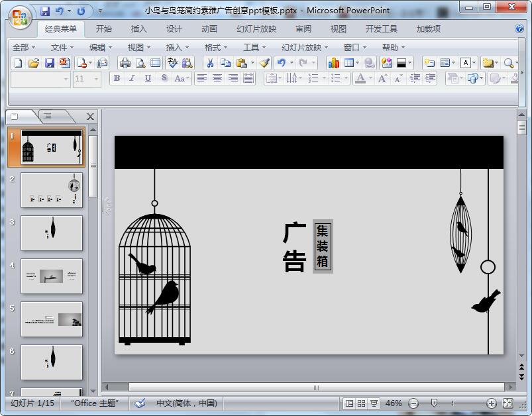The height and width of the screenshot is (416, 532).
Task: Undo using the classic toolbar arrow
Action: tap(282, 63)
